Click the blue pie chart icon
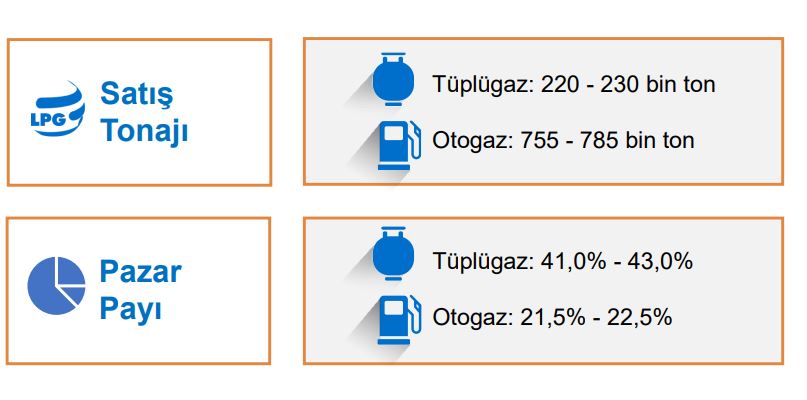807x400 pixels. [56, 286]
